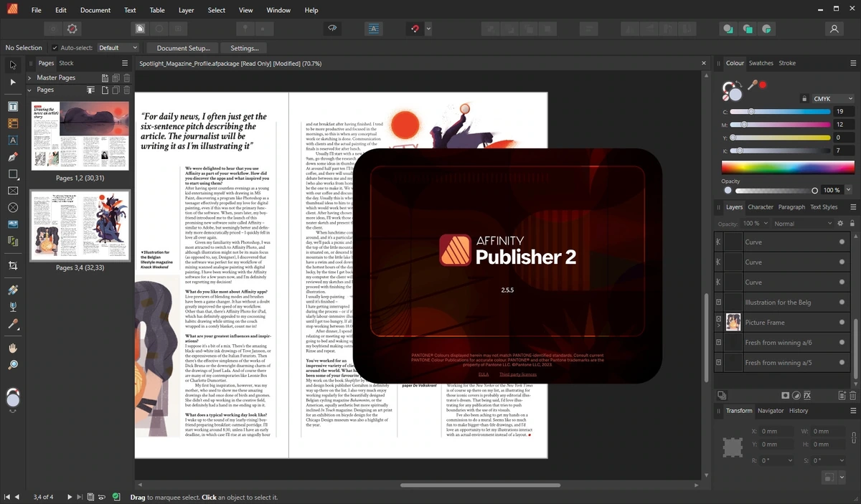Image resolution: width=861 pixels, height=504 pixels.
Task: Select the Vector Crop tool
Action: (x=13, y=266)
